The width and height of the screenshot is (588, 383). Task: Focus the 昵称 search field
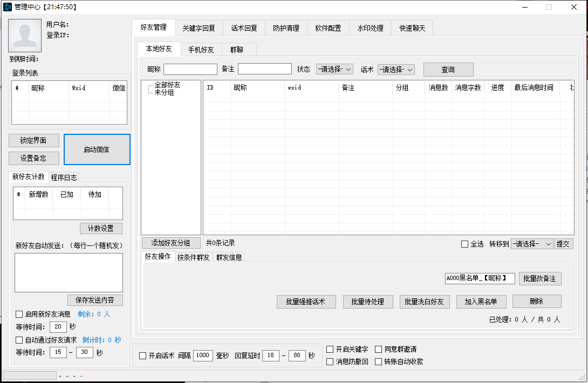[x=190, y=70]
